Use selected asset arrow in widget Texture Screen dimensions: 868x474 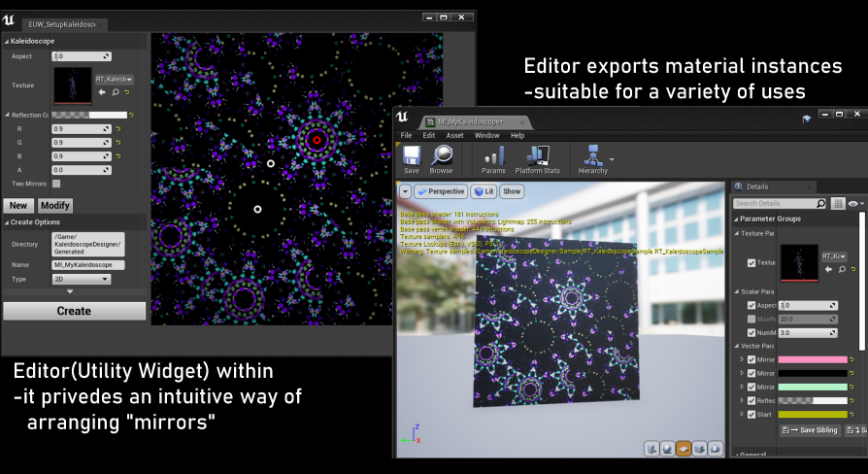point(102,92)
